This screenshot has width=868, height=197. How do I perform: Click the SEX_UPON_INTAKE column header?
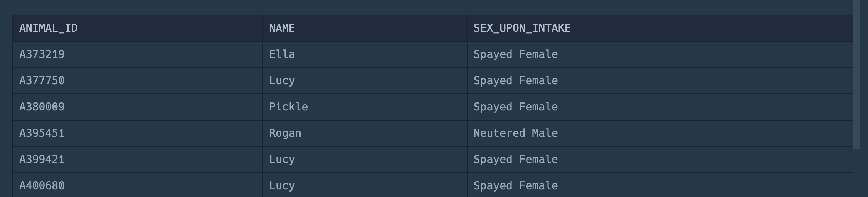click(x=660, y=28)
